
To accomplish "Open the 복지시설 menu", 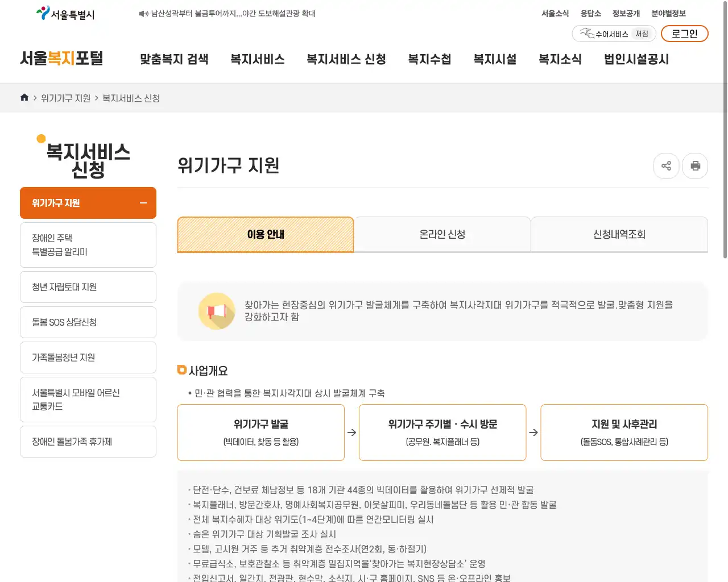I will [495, 59].
